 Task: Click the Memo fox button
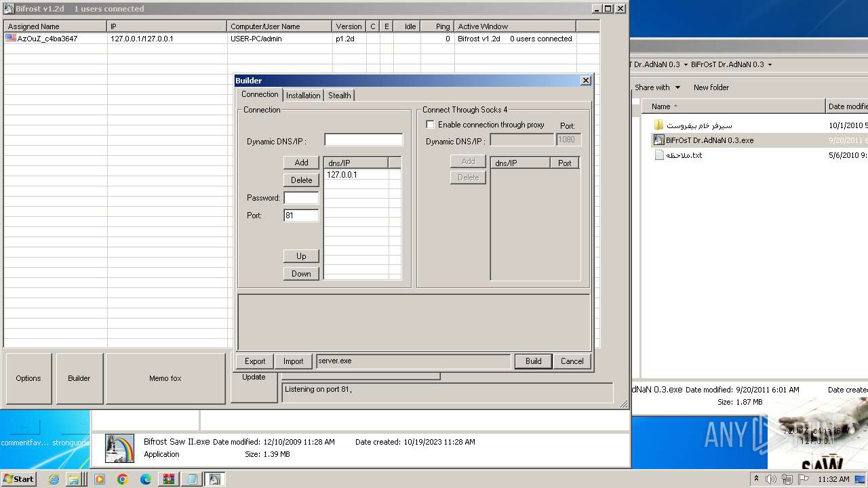click(x=165, y=378)
